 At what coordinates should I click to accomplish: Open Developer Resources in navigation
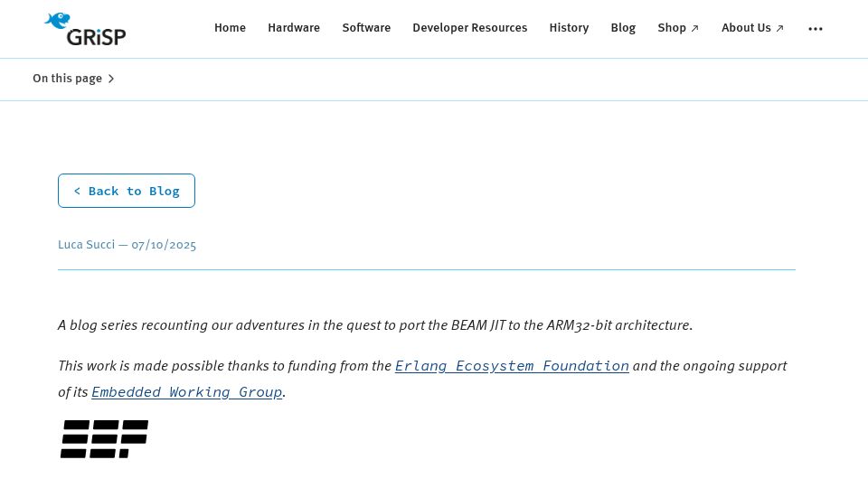point(470,28)
